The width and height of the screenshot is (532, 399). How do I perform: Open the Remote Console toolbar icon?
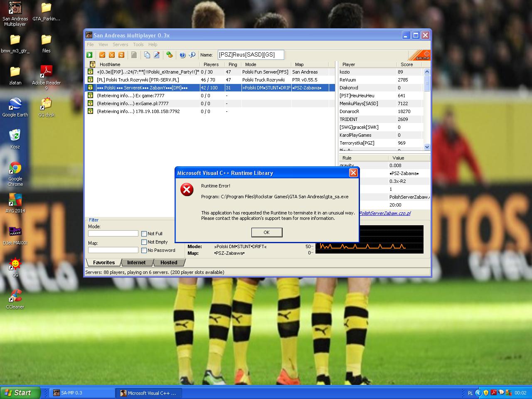[x=170, y=55]
